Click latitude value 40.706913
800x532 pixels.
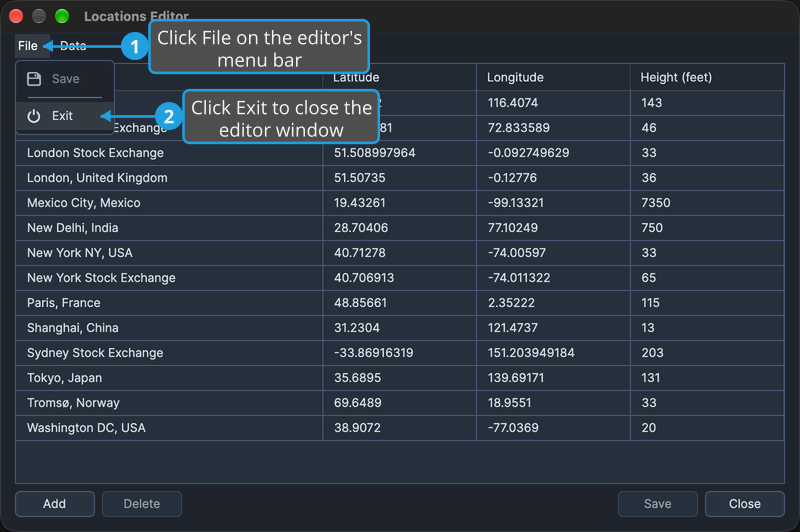pyautogui.click(x=364, y=278)
